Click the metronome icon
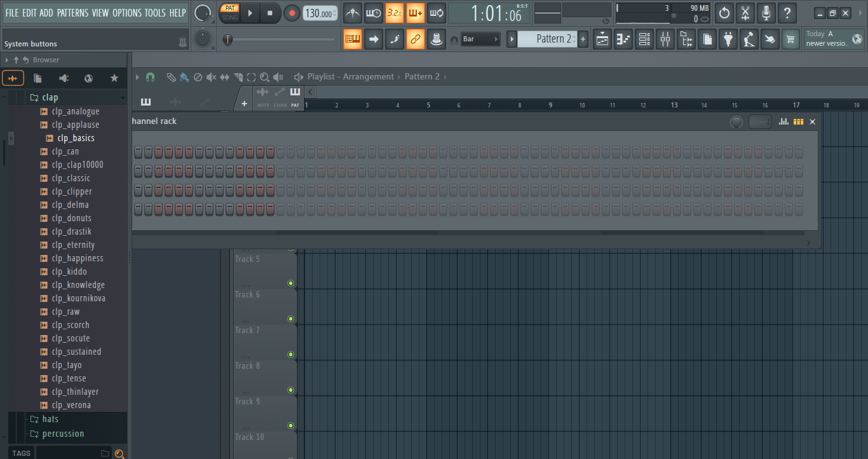 (x=353, y=13)
